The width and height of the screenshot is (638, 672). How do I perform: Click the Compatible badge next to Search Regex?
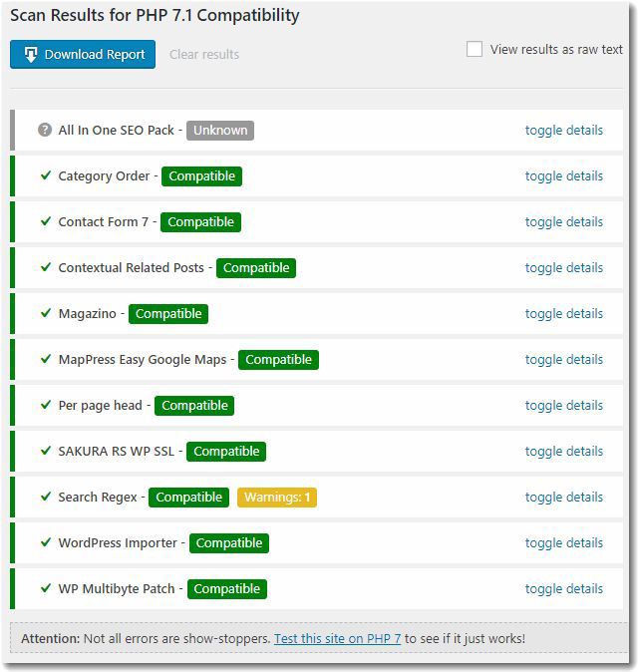pos(189,498)
